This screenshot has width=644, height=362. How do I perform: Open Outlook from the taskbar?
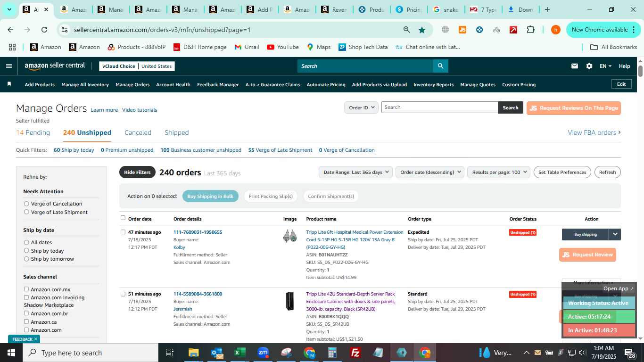tap(217, 353)
